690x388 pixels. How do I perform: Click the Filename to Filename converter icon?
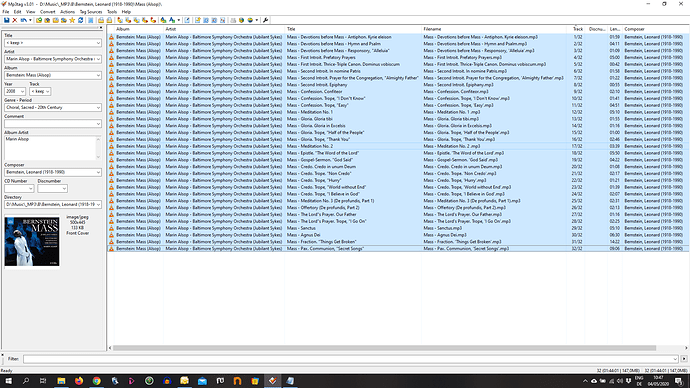pyautogui.click(x=136, y=20)
